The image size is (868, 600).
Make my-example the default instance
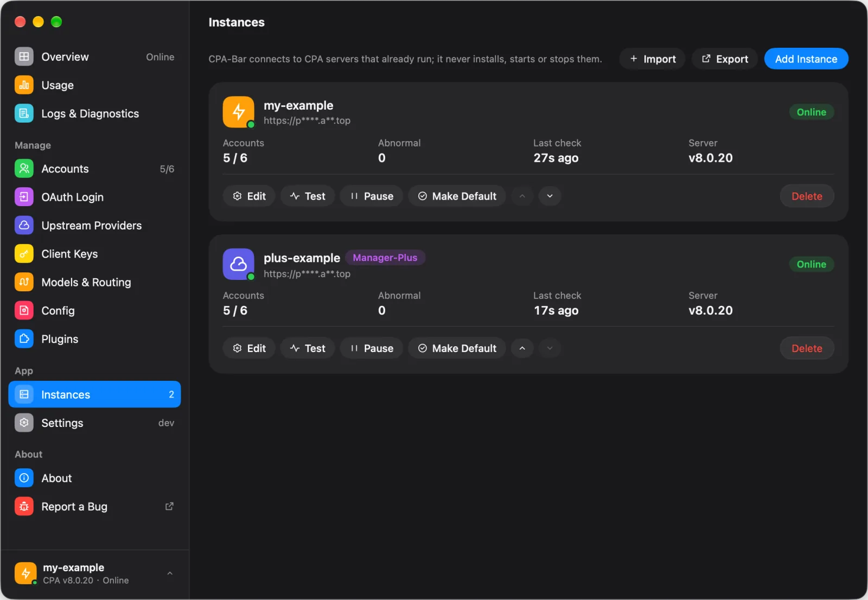click(457, 196)
